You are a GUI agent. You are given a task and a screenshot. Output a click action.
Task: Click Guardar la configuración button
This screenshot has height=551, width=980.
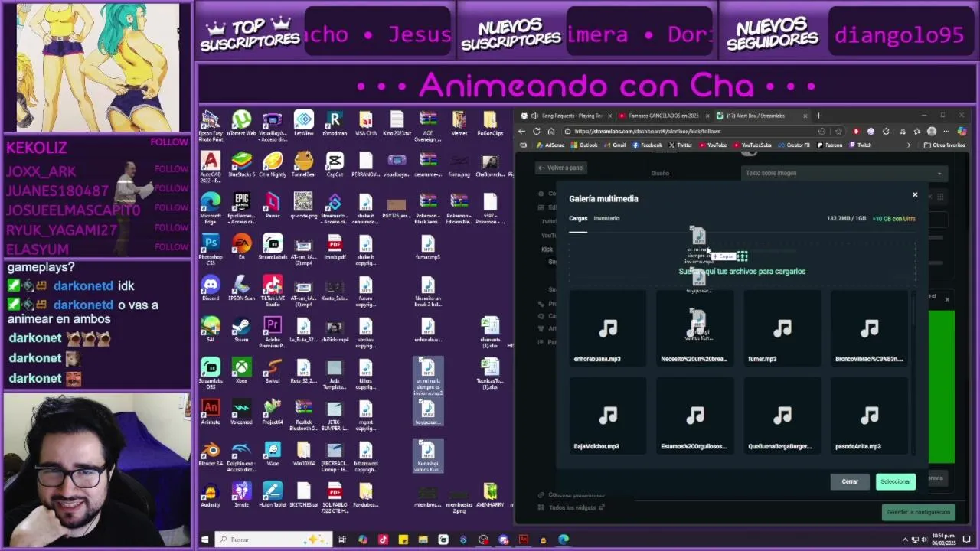(x=918, y=512)
